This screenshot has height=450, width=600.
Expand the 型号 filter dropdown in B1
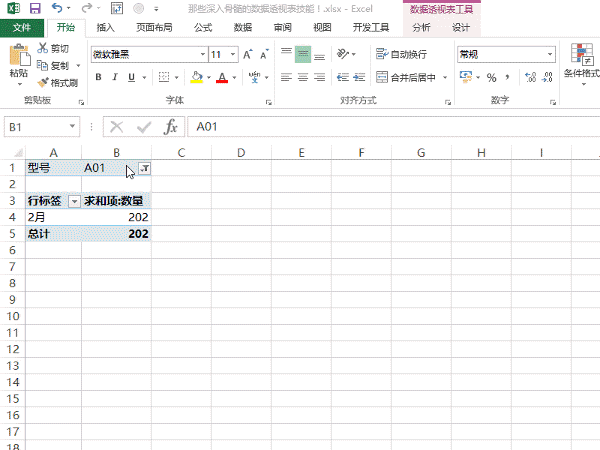coord(144,168)
